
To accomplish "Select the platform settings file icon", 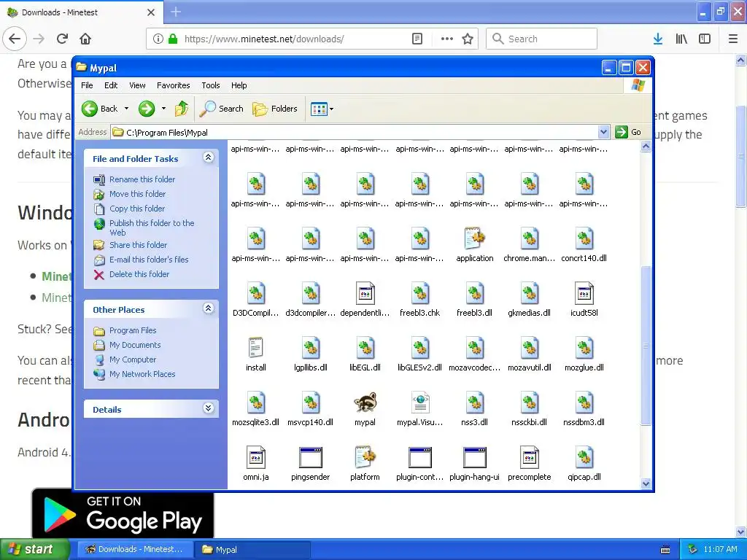I will (x=365, y=457).
